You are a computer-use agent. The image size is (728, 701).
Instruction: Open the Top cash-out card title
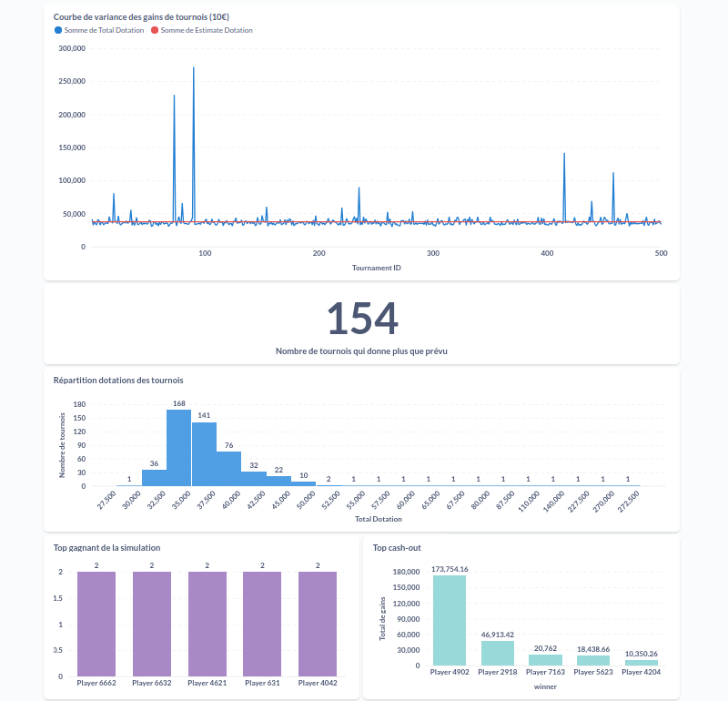397,548
